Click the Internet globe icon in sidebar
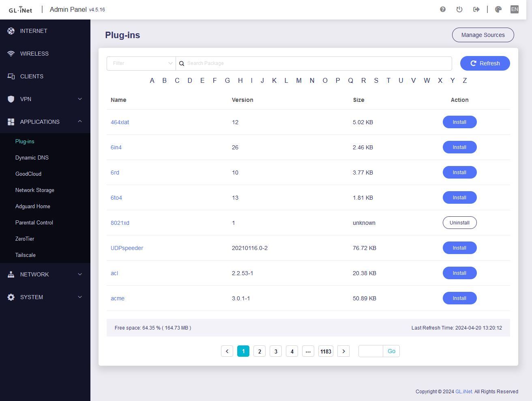Screen dimensions: 532x401 pyautogui.click(x=11, y=31)
